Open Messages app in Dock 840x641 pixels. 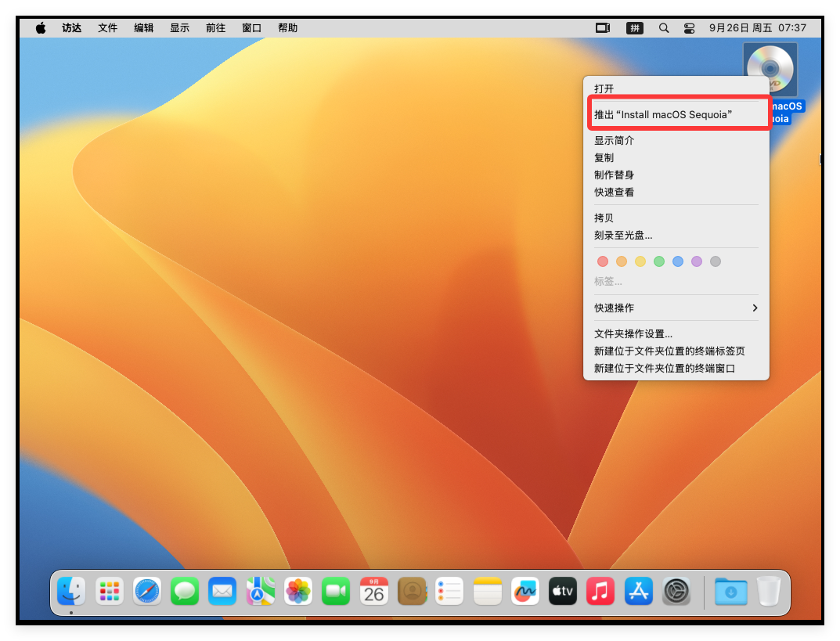[185, 591]
